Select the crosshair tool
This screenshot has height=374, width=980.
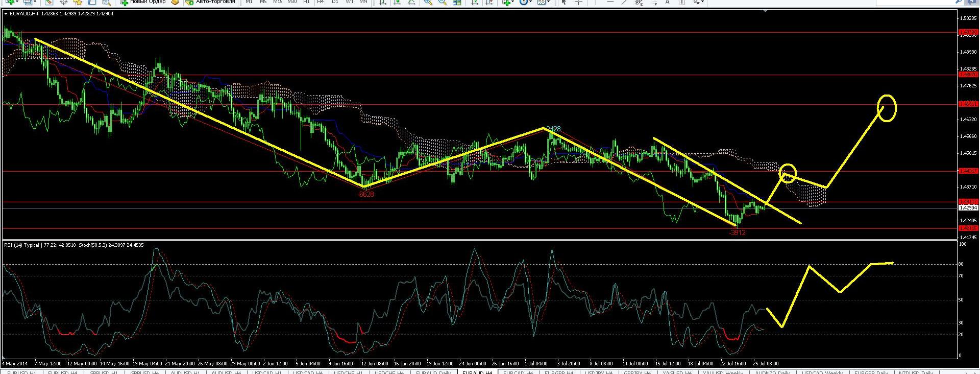pos(578,2)
